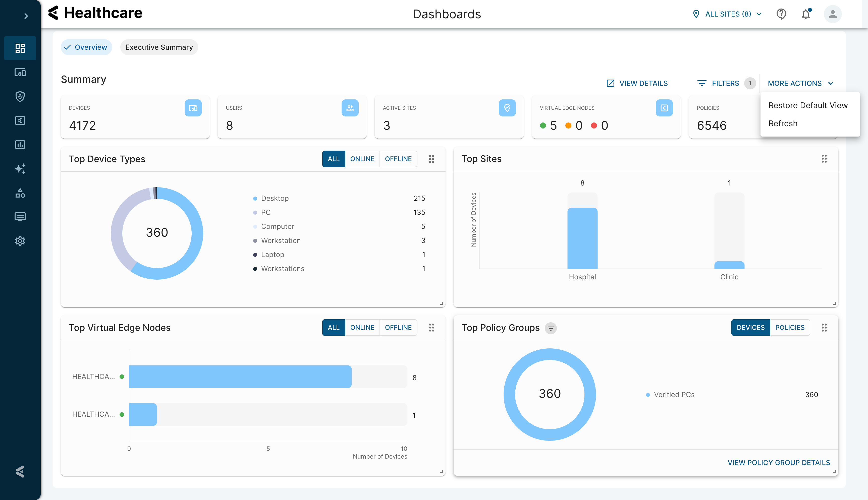Open the help question mark icon
The width and height of the screenshot is (868, 500).
(x=781, y=14)
